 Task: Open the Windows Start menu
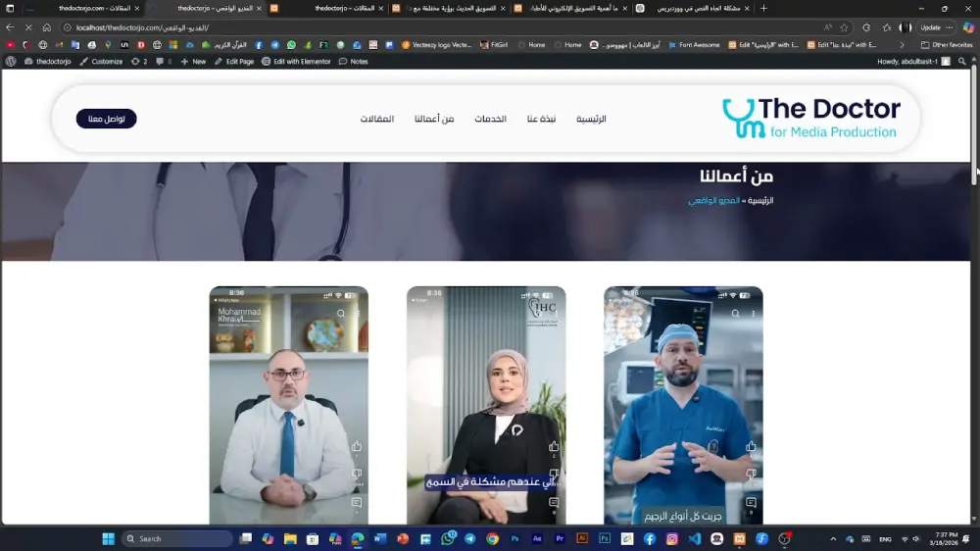[108, 538]
